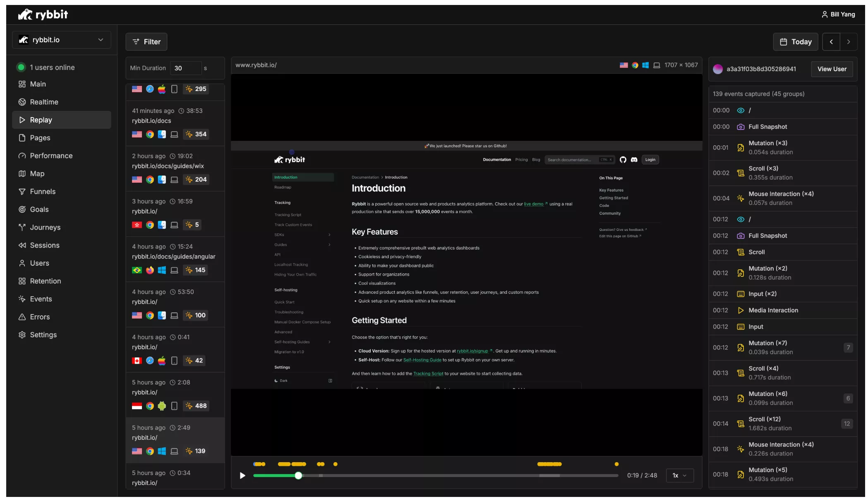The height and width of the screenshot is (499, 868).
Task: Open the 41 minutes ago rybbit.io/docs session
Action: click(x=175, y=123)
